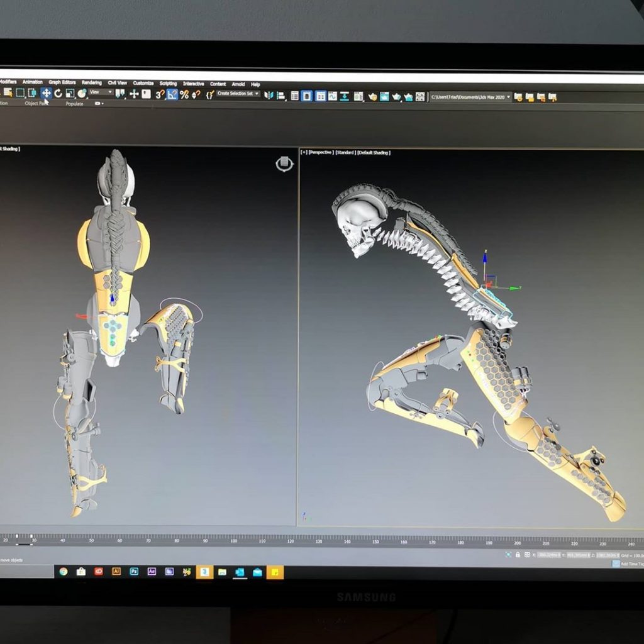Image resolution: width=644 pixels, height=644 pixels.
Task: Click Render in the Cloud teapot icon
Action: tap(408, 97)
